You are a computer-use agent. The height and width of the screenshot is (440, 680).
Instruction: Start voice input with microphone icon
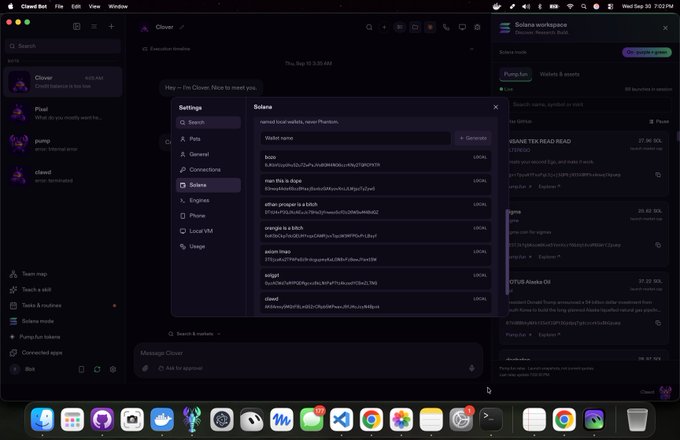click(472, 368)
